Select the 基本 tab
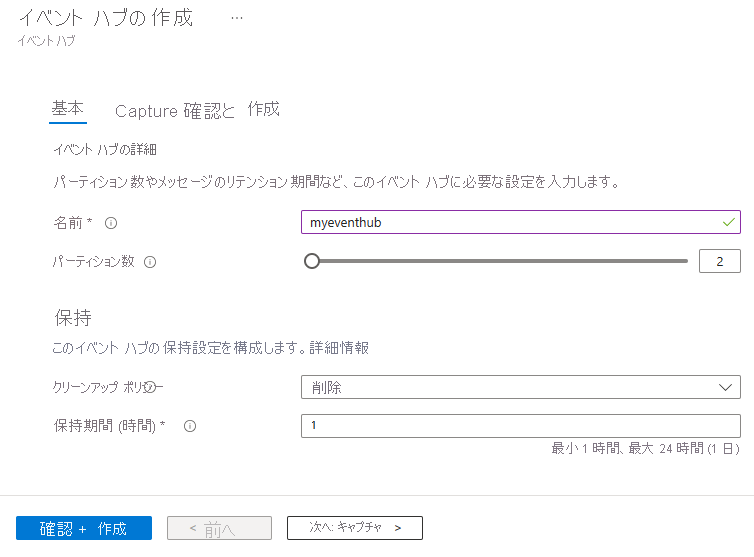The width and height of the screenshot is (754, 557). [x=68, y=109]
